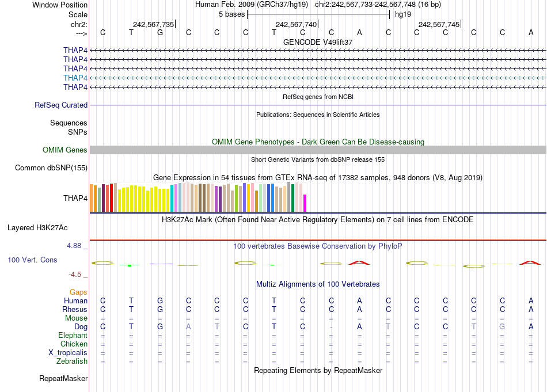
Task: Click the 242,567,735 position marker
Action: [x=154, y=24]
